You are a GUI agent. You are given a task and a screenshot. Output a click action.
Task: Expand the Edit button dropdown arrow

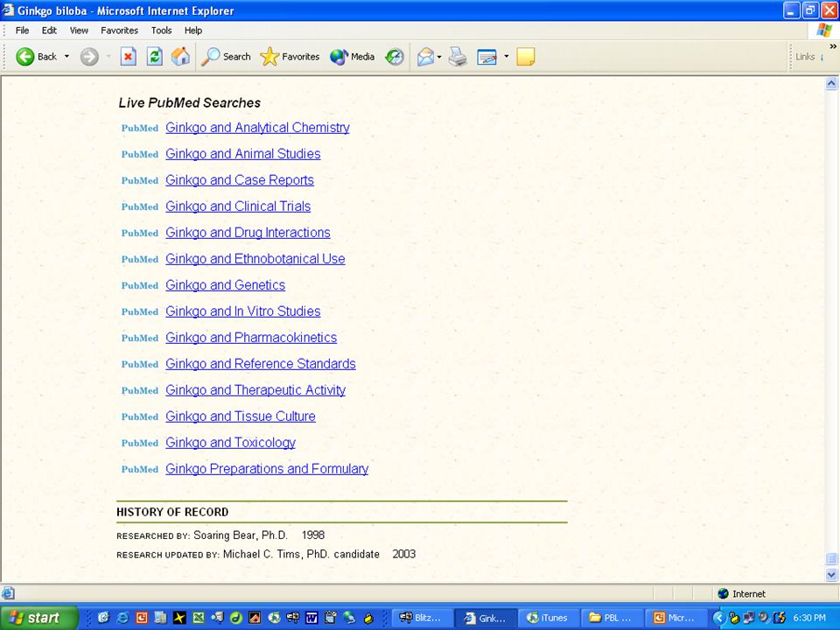click(x=507, y=56)
